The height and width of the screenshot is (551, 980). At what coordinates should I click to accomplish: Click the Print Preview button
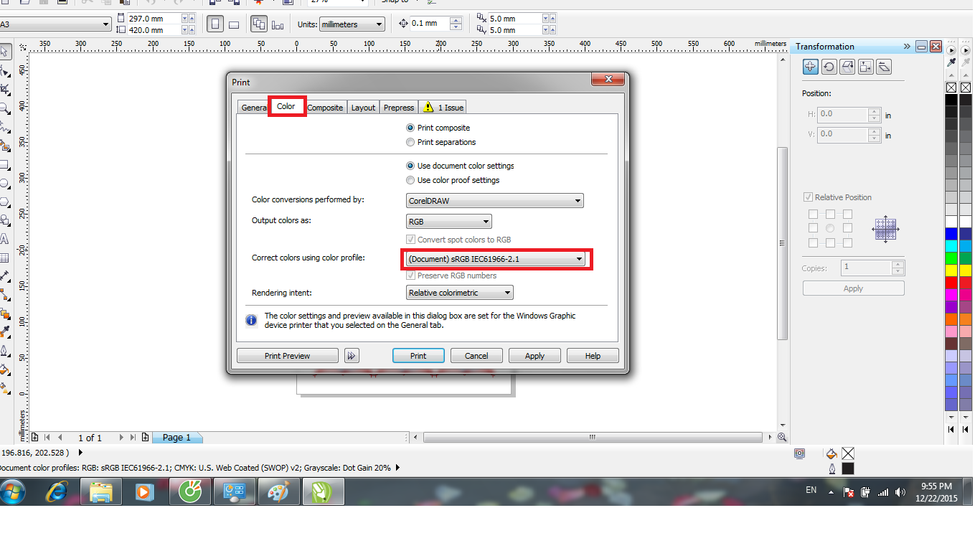pyautogui.click(x=287, y=356)
